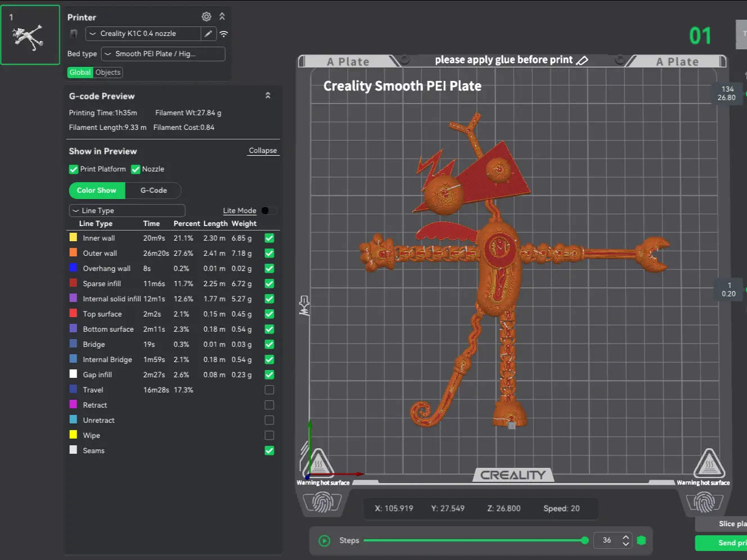The image size is (747, 560).
Task: Select the Color Show tab
Action: (97, 191)
